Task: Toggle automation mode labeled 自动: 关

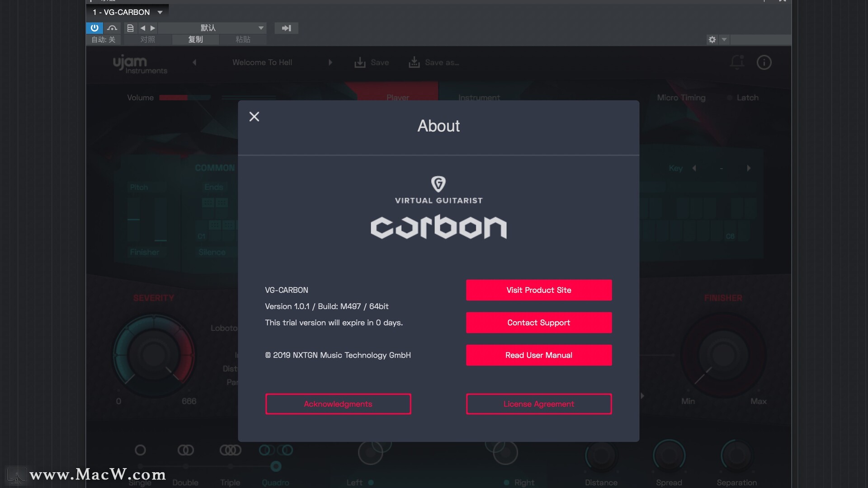Action: click(x=103, y=40)
